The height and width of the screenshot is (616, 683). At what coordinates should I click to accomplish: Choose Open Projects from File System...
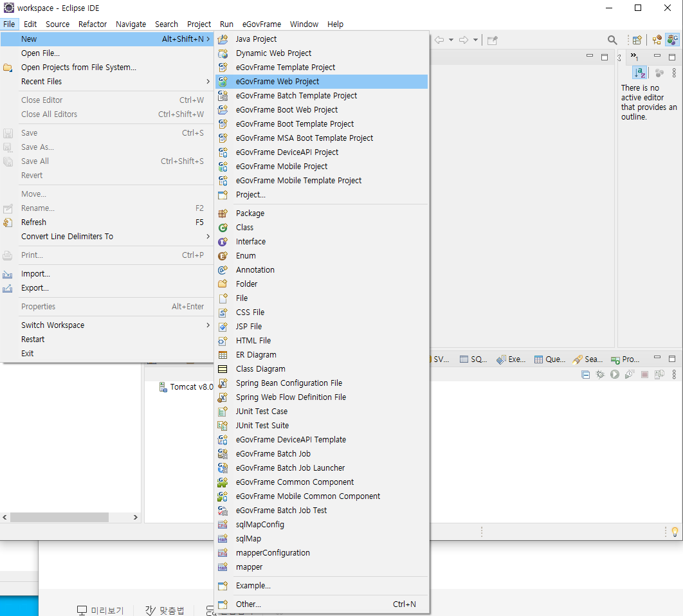pyautogui.click(x=106, y=67)
